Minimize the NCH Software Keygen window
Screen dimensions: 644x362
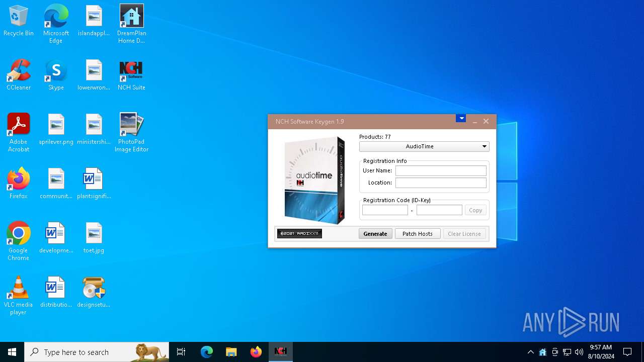point(474,122)
